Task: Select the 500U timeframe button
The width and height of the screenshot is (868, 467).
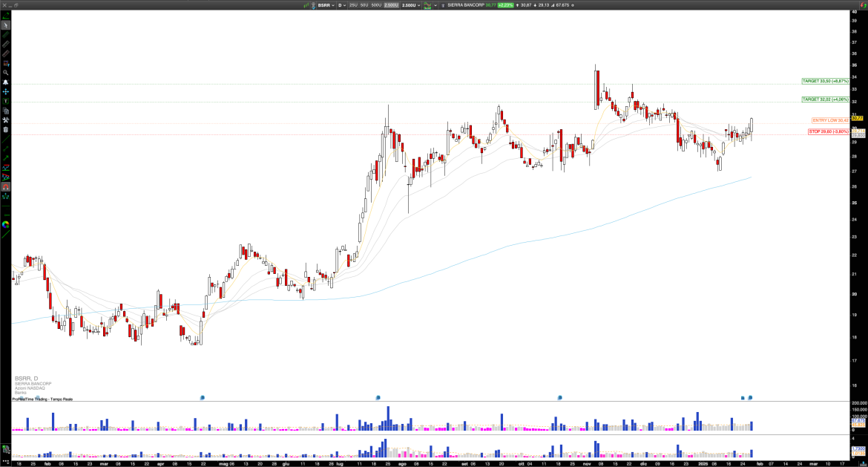Action: [x=375, y=5]
